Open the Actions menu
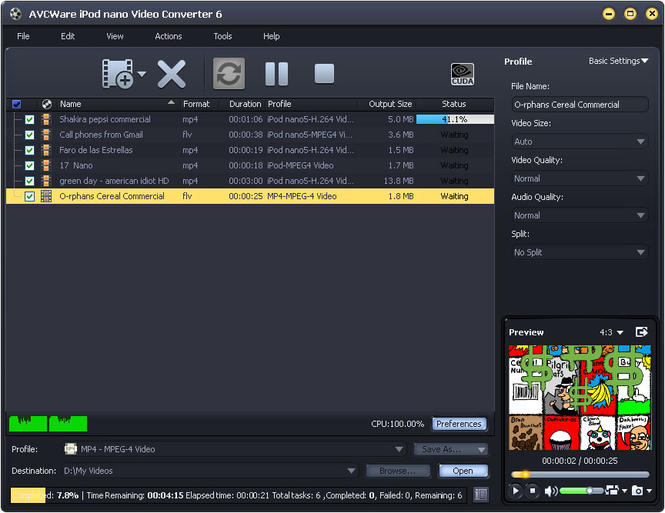The width and height of the screenshot is (665, 513). (x=168, y=36)
